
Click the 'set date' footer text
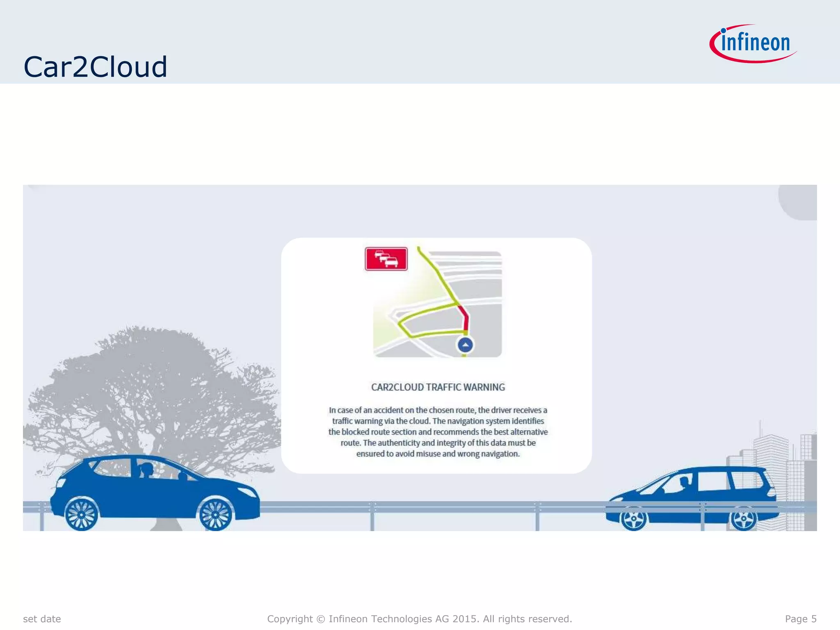pyautogui.click(x=42, y=619)
